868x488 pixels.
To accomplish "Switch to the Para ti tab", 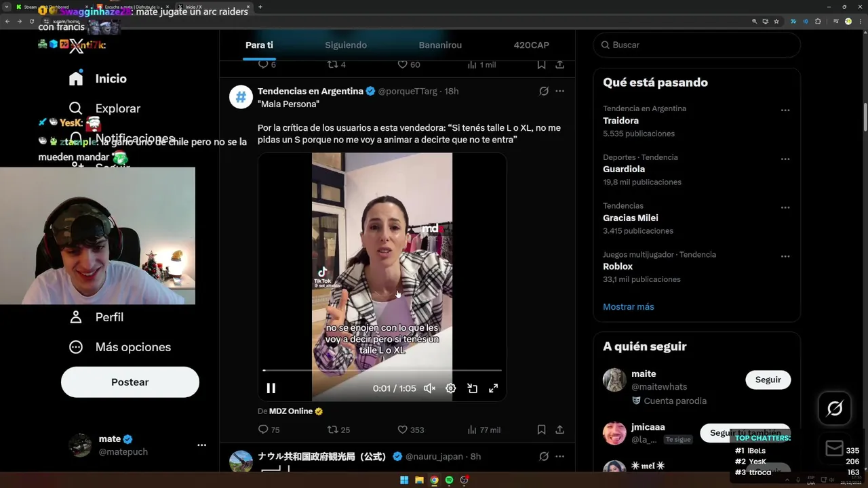I will click(259, 45).
